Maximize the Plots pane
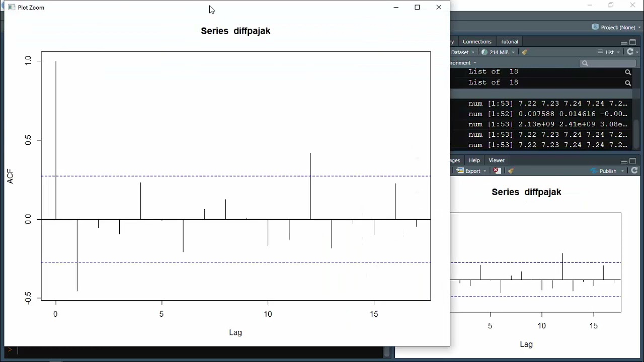The height and width of the screenshot is (362, 644). point(633,161)
